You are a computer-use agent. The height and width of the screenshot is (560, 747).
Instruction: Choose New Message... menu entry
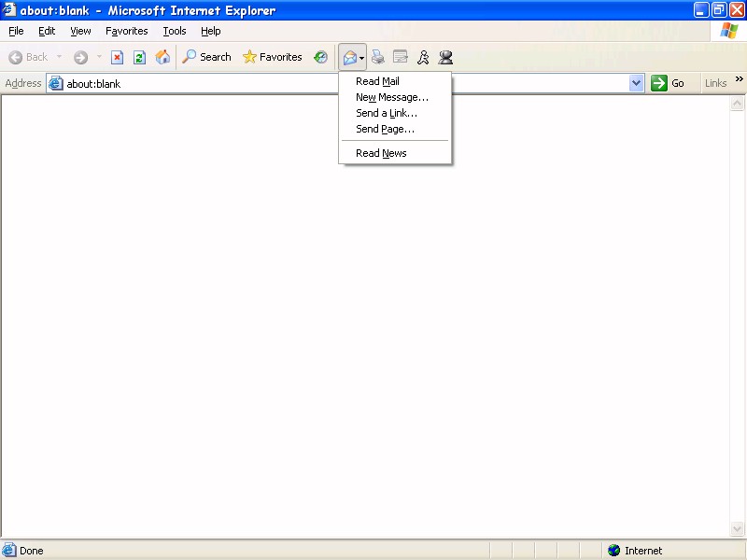395,97
